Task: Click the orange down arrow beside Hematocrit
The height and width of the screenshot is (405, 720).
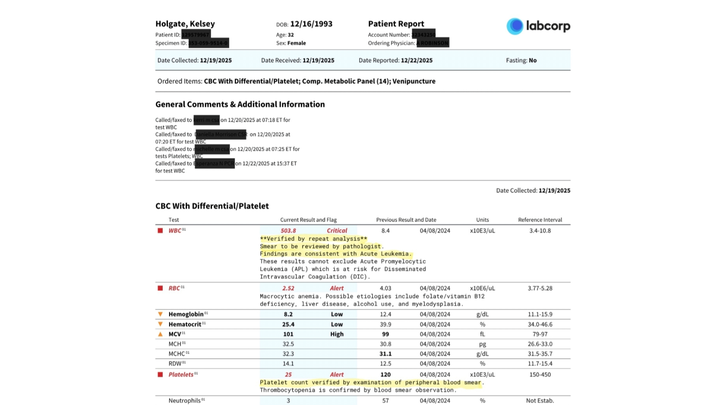Action: coord(160,324)
